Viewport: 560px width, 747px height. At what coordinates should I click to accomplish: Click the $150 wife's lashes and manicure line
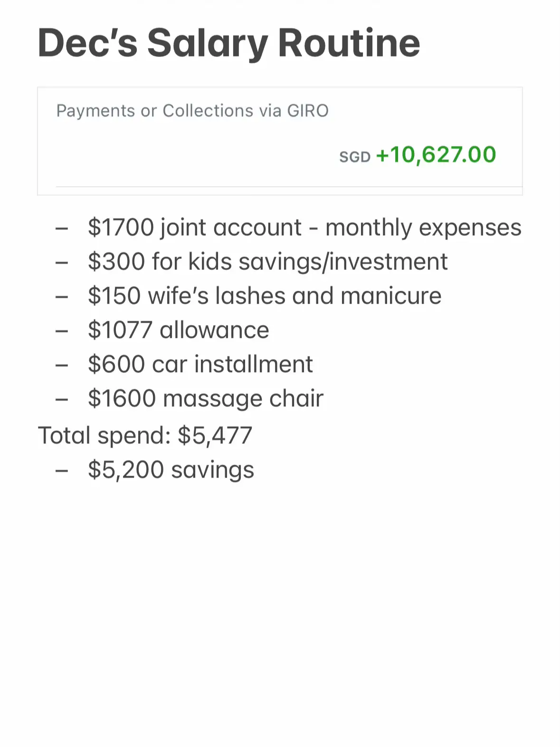265,296
